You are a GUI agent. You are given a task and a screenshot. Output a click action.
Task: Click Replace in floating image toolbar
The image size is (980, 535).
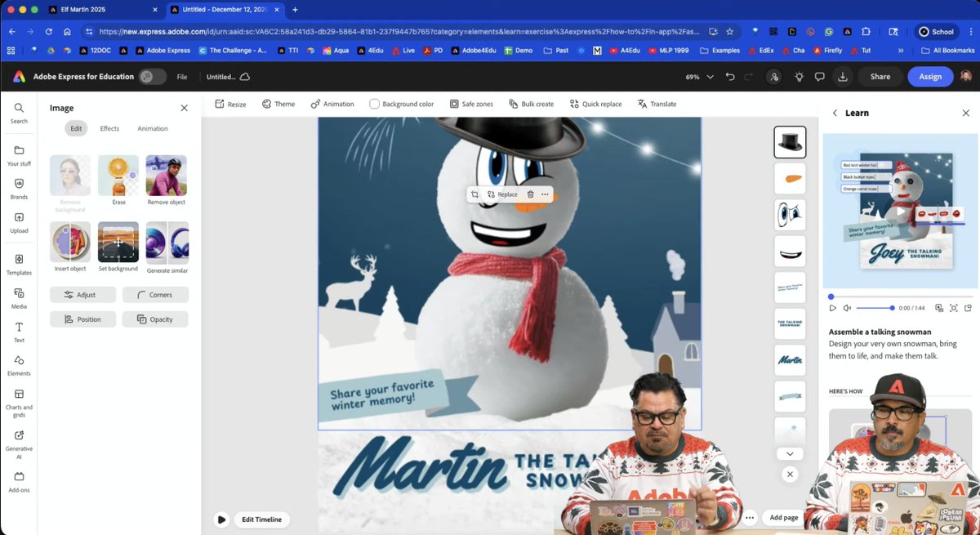click(502, 194)
